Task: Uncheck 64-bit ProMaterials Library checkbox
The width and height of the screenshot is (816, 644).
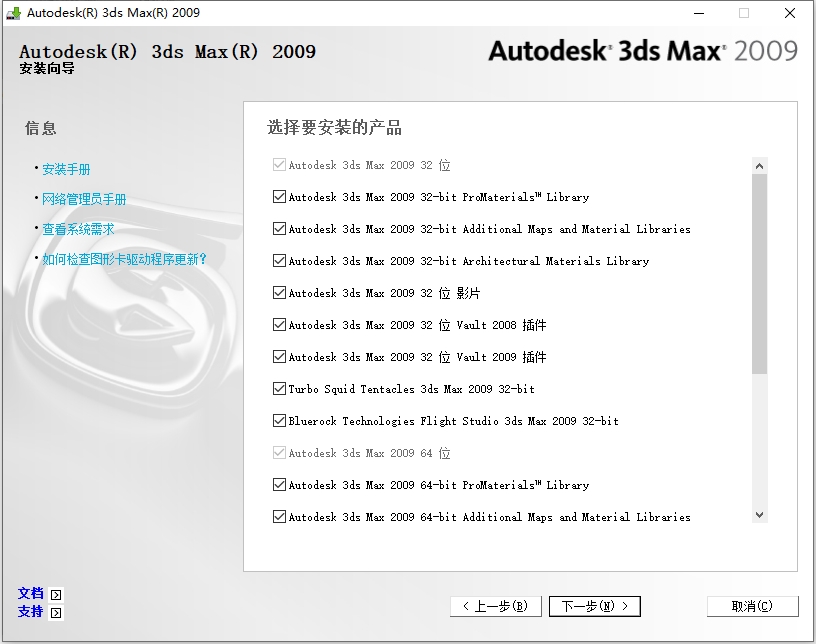Action: pyautogui.click(x=279, y=485)
